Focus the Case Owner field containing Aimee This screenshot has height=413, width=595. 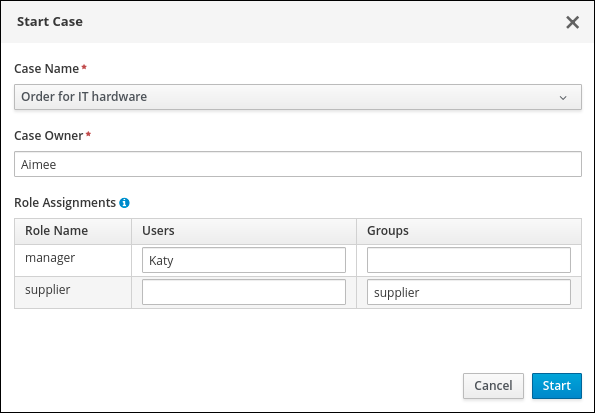(298, 164)
